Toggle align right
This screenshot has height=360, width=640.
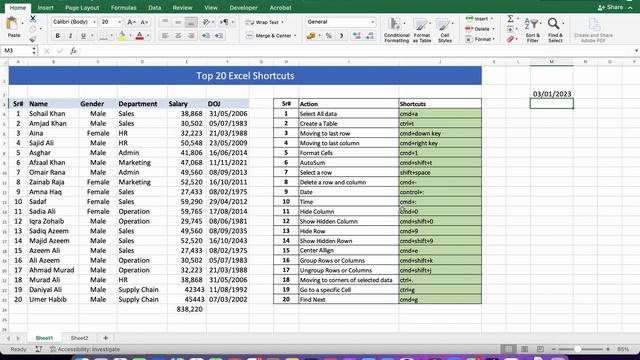pyautogui.click(x=191, y=36)
